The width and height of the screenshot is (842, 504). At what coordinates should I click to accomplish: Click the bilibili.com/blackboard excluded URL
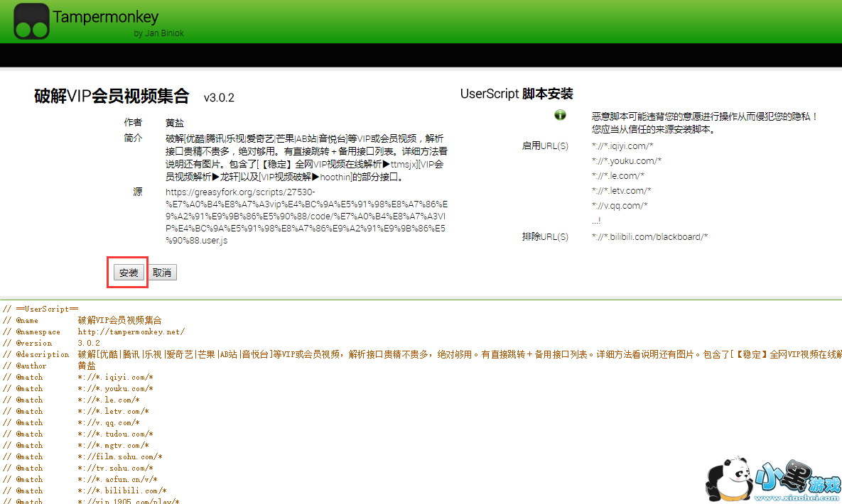(649, 236)
